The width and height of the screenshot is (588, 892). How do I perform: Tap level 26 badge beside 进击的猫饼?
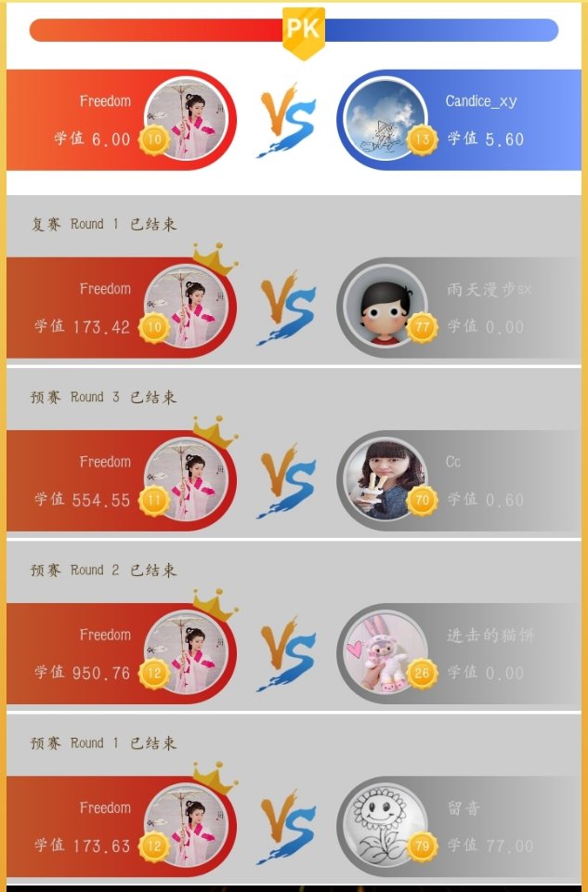pyautogui.click(x=422, y=673)
